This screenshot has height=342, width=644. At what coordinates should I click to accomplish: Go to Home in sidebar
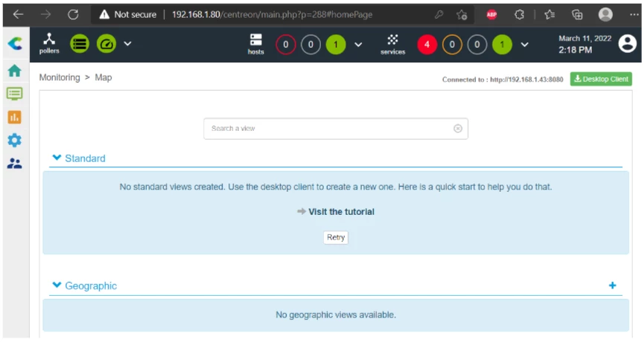(14, 71)
